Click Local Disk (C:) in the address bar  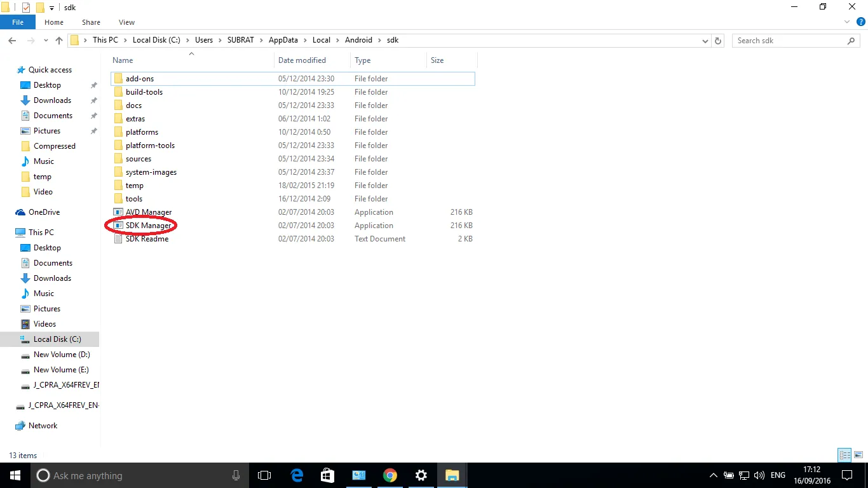(x=156, y=40)
